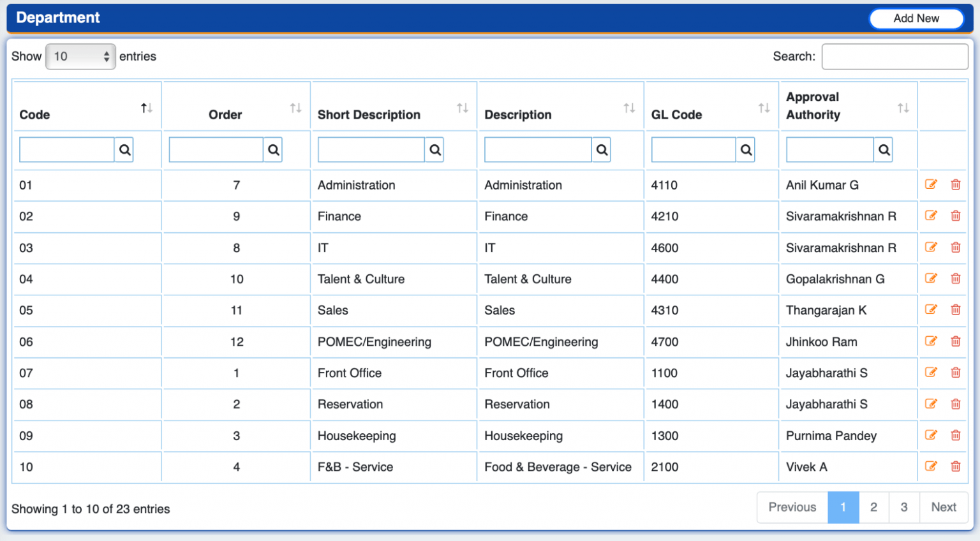Viewport: 980px width, 541px height.
Task: Edit the Administration department row
Action: 931,184
